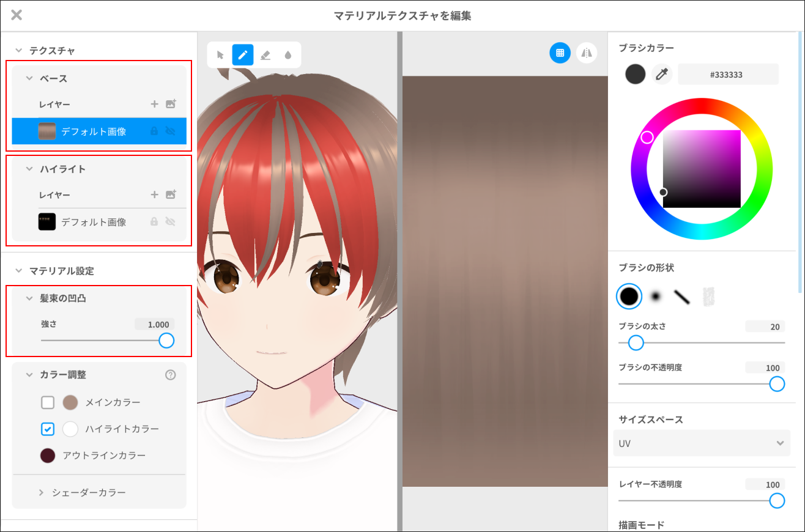Viewport: 805px width, 532px height.
Task: Click the current brush color circle
Action: click(636, 74)
